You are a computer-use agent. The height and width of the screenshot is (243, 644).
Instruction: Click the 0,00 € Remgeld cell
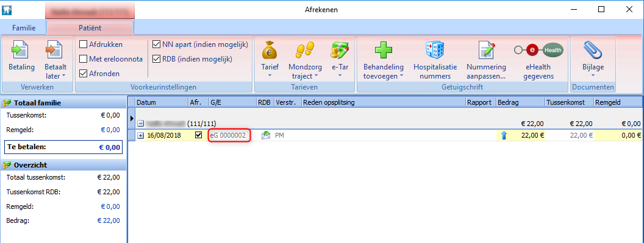(618, 135)
